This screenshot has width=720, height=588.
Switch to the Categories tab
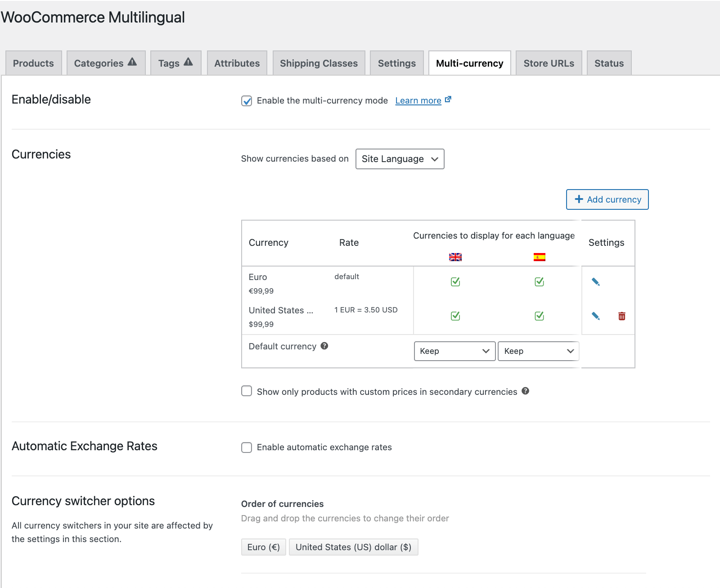[x=106, y=63]
